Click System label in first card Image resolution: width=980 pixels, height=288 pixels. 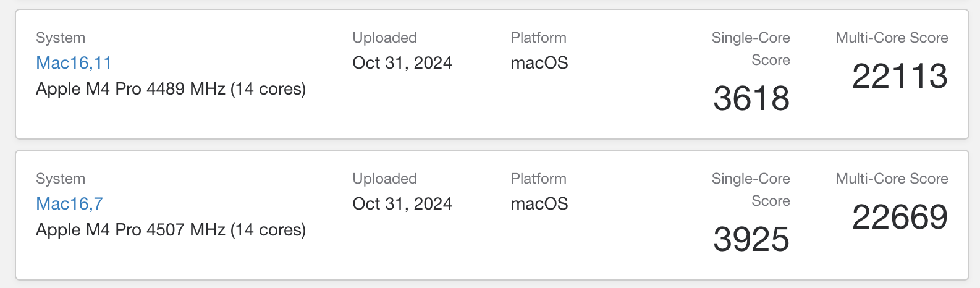(61, 38)
